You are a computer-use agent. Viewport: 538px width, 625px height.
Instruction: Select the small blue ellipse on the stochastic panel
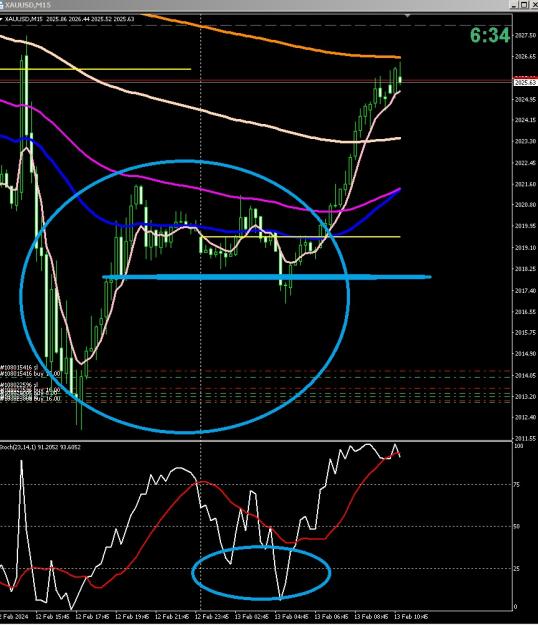pos(261,573)
